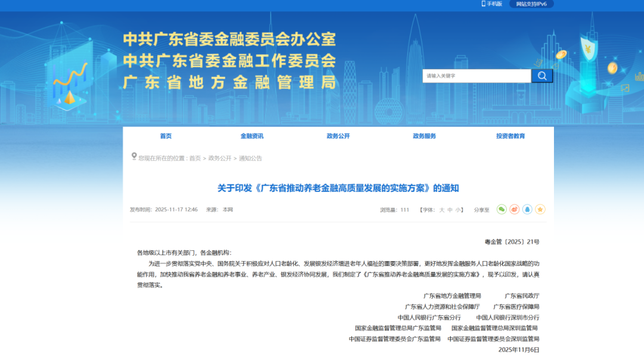The image size is (644, 363).
Task: Click 政务公开 in the breadcrumb path
Action: click(x=220, y=159)
